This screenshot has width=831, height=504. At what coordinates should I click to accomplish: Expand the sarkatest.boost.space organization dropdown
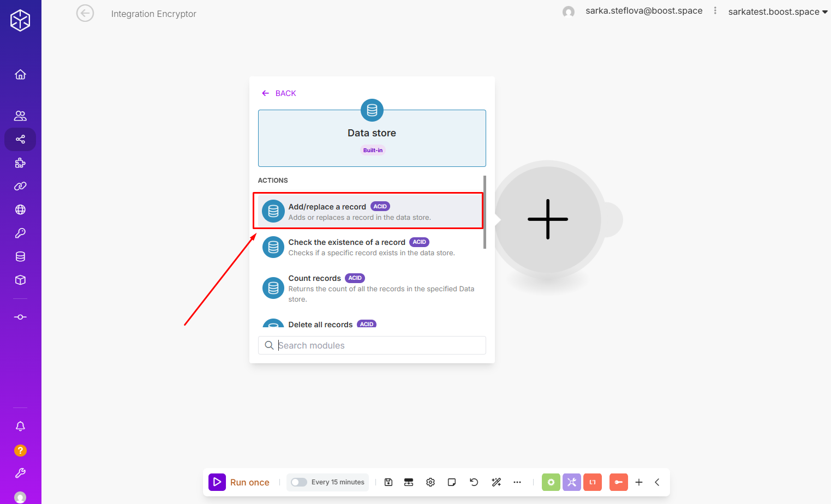tap(778, 12)
